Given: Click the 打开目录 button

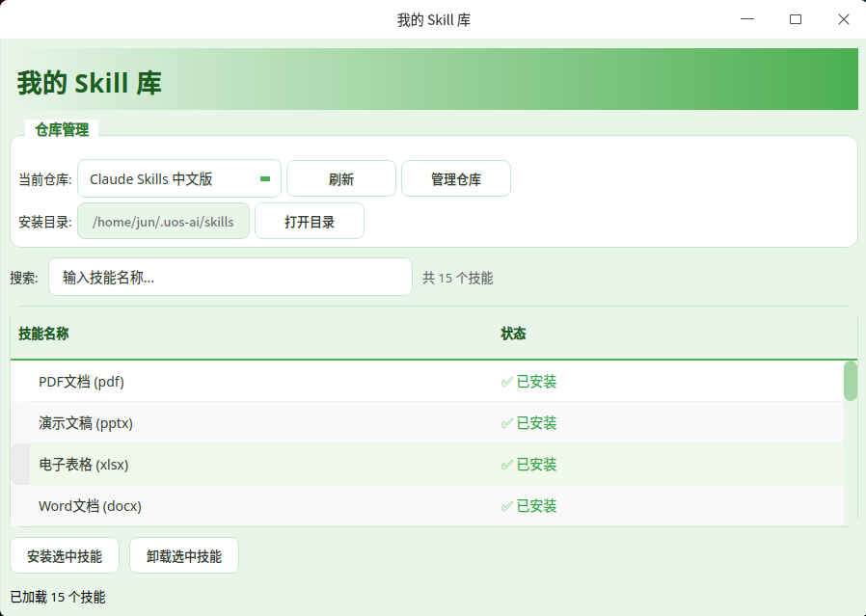Looking at the screenshot, I should [310, 222].
